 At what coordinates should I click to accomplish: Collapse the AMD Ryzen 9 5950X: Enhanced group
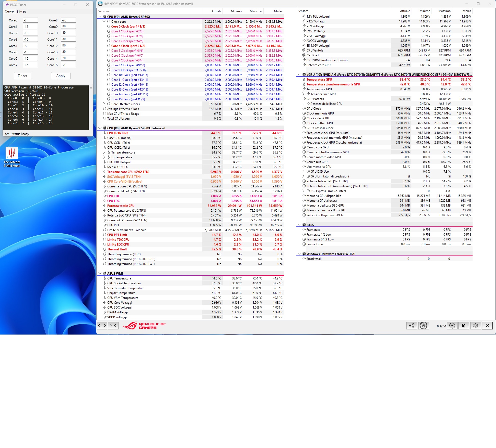(100, 128)
